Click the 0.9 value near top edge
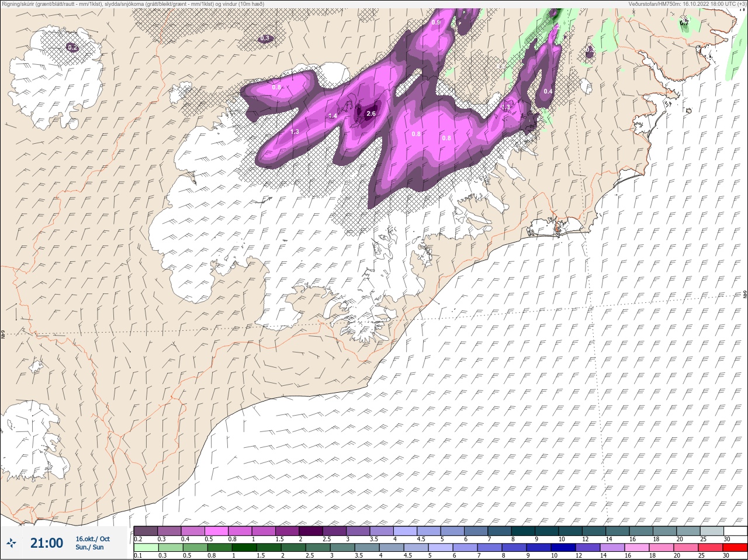 436,22
